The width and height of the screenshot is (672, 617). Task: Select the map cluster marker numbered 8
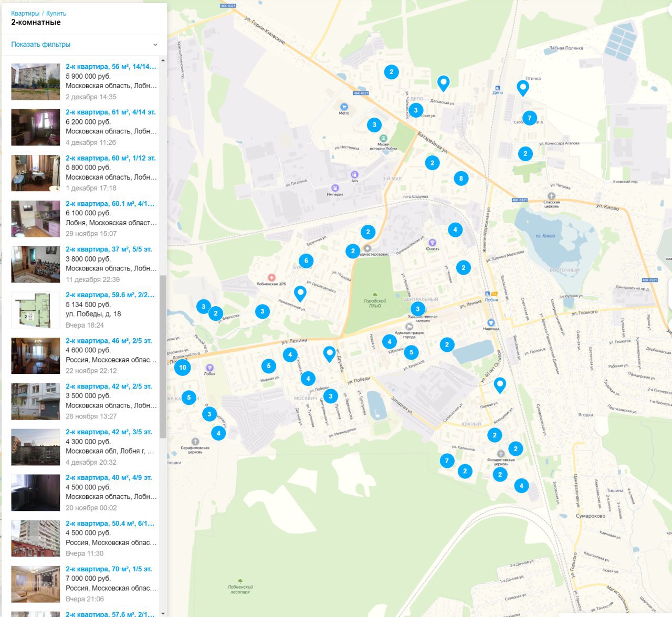click(x=461, y=178)
